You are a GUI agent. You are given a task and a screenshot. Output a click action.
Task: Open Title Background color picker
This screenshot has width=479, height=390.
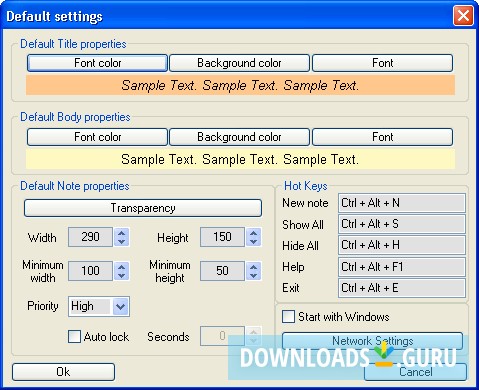coord(239,63)
